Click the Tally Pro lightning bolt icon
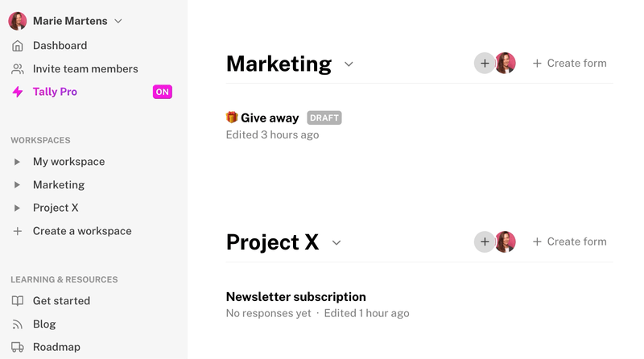Viewport: 644px width, 359px height. (x=17, y=92)
